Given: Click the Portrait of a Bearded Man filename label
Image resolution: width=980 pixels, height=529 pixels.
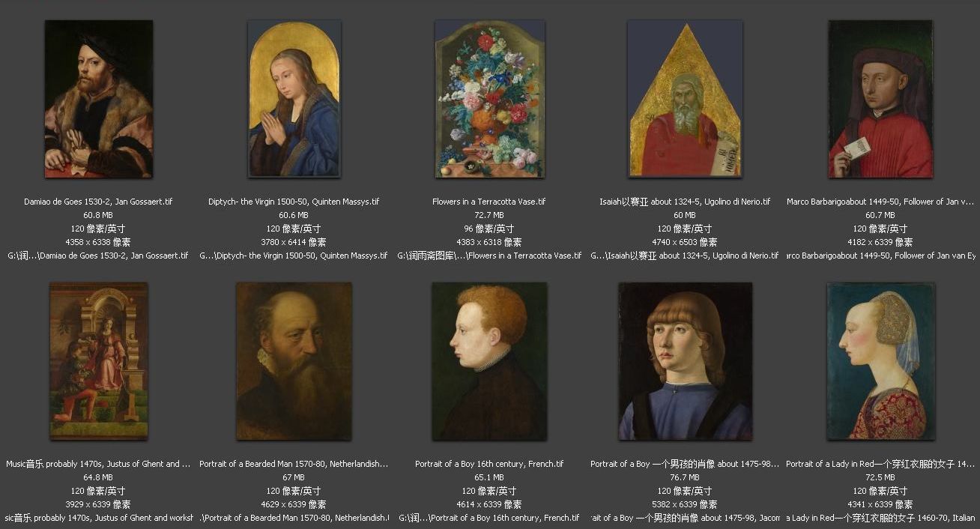Looking at the screenshot, I should pos(294,464).
